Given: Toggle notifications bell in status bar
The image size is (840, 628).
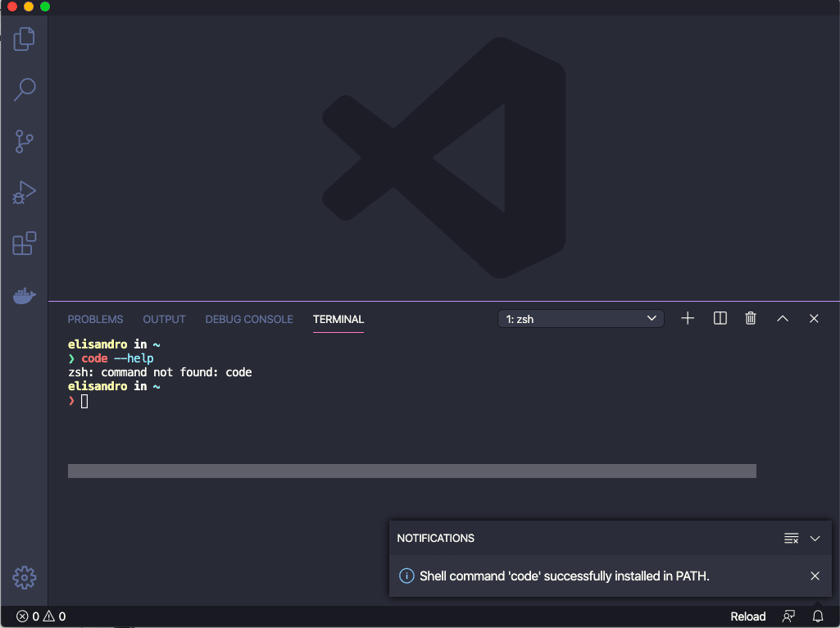Looking at the screenshot, I should [x=818, y=617].
